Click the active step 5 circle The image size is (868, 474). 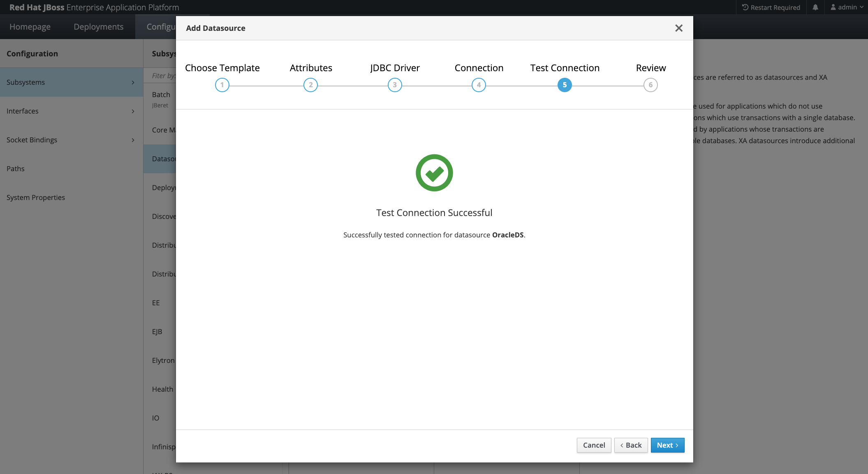point(565,85)
